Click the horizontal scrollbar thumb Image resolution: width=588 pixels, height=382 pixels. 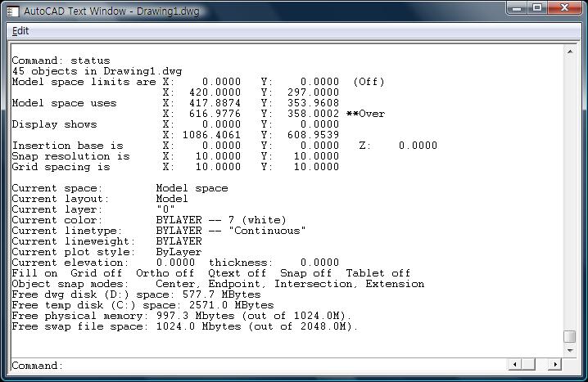point(529,364)
